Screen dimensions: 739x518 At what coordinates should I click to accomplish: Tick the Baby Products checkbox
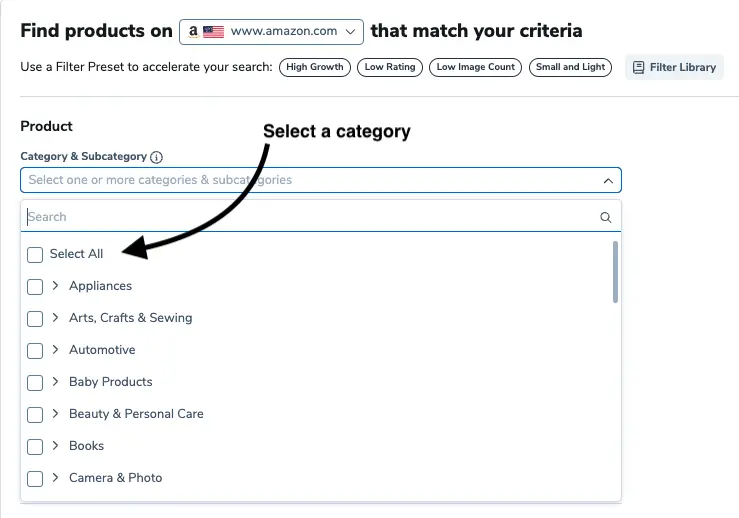35,382
